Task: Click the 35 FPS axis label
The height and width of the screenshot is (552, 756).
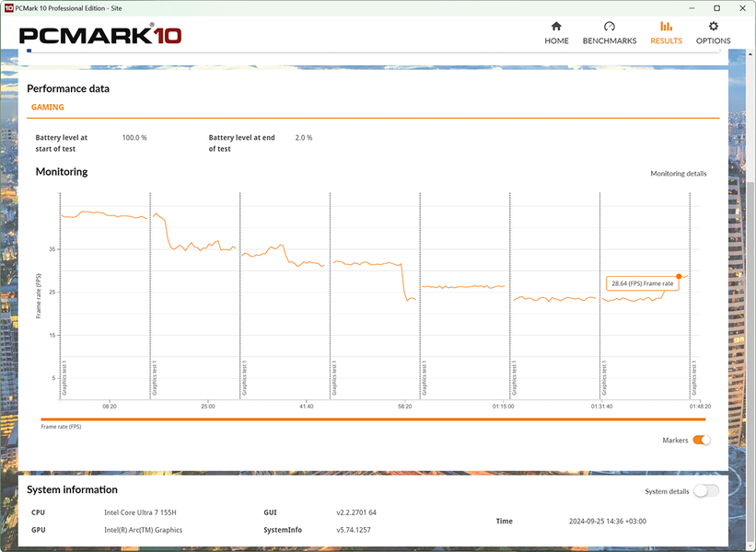Action: 52,249
